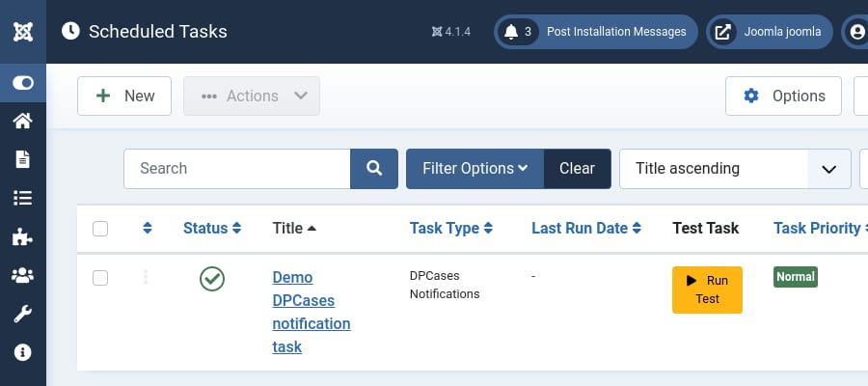Run Test for the Demo task
This screenshot has width=868, height=386.
click(x=708, y=289)
